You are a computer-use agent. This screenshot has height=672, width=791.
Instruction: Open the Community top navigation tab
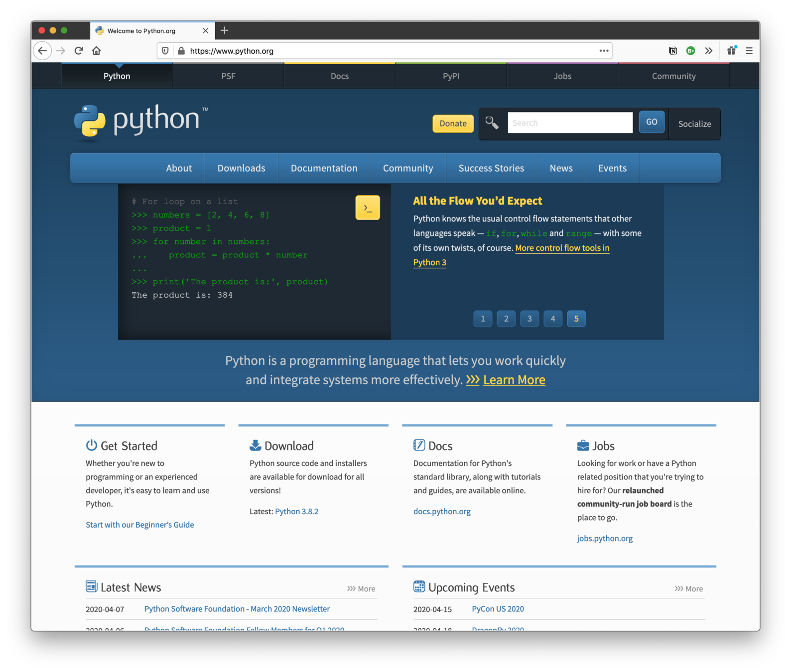[x=673, y=76]
